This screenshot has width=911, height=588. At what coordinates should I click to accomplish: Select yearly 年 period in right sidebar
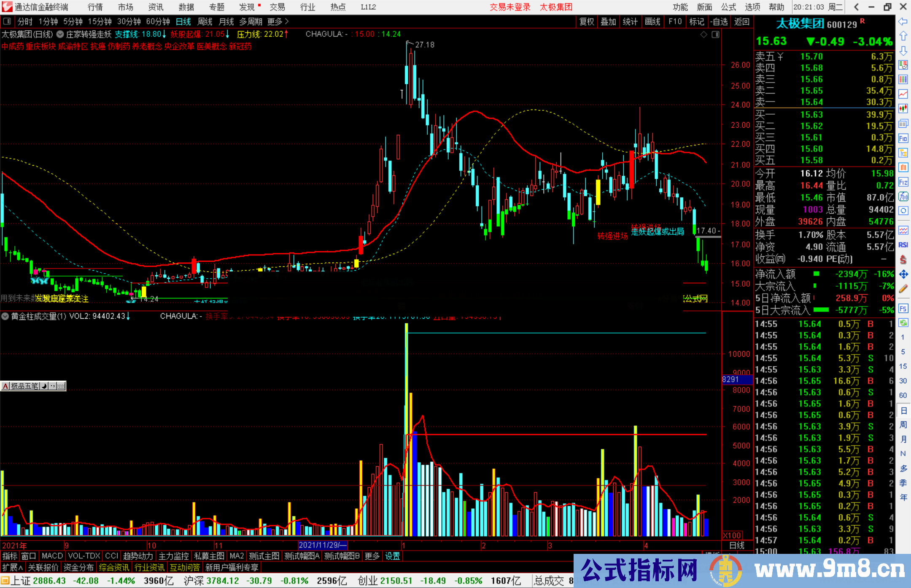903,497
